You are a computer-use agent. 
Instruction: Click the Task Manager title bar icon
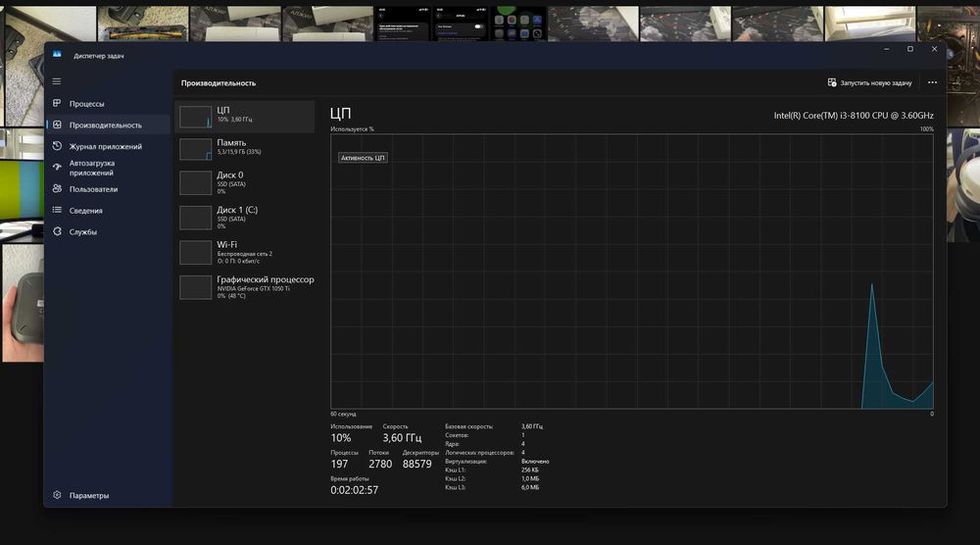click(x=57, y=55)
